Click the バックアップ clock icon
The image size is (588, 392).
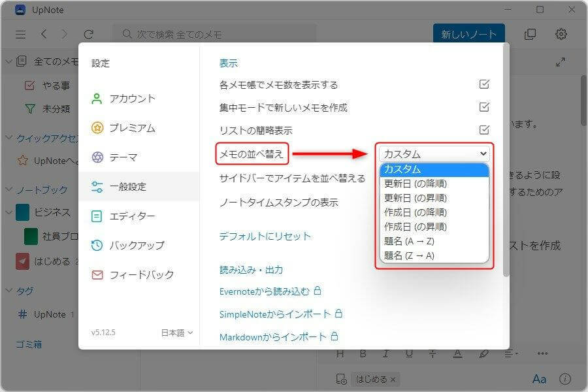click(x=97, y=246)
